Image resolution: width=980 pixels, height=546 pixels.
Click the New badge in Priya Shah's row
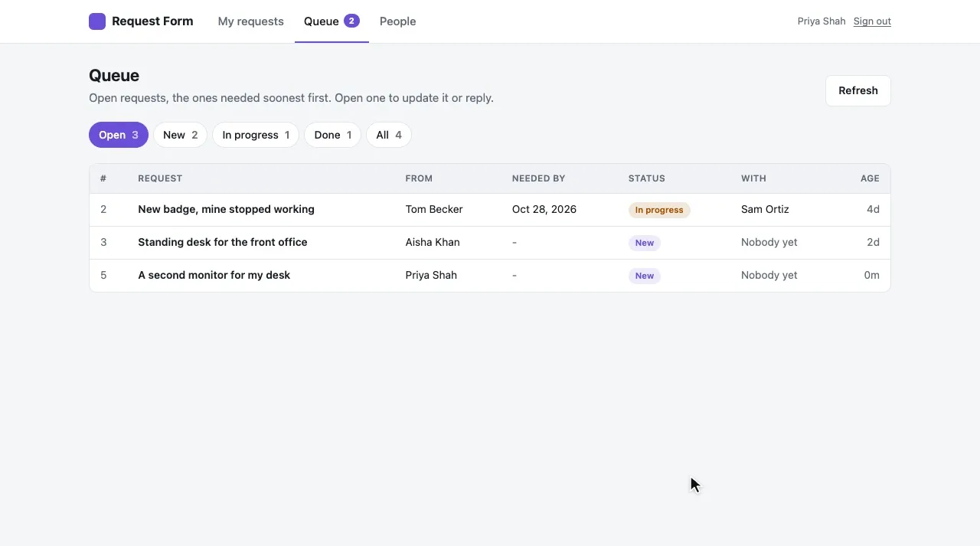[645, 276]
